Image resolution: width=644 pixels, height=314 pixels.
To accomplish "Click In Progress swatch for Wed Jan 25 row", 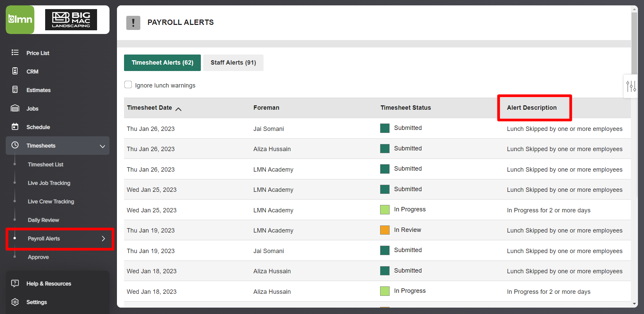I will point(385,210).
